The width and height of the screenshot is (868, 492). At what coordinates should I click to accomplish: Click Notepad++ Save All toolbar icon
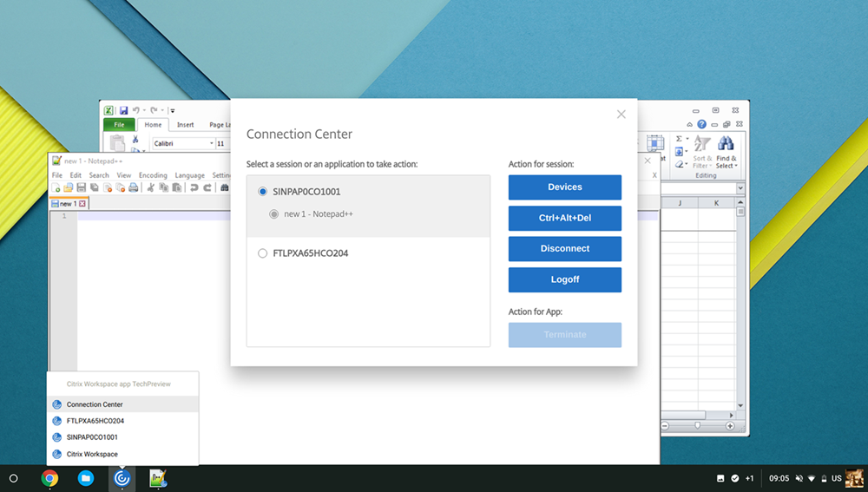tap(94, 187)
